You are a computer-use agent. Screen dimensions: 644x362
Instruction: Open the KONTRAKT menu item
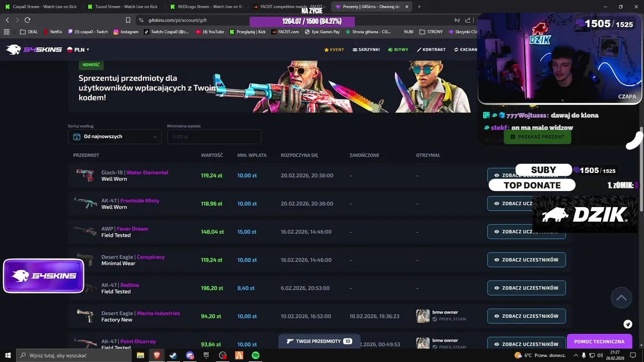point(431,50)
